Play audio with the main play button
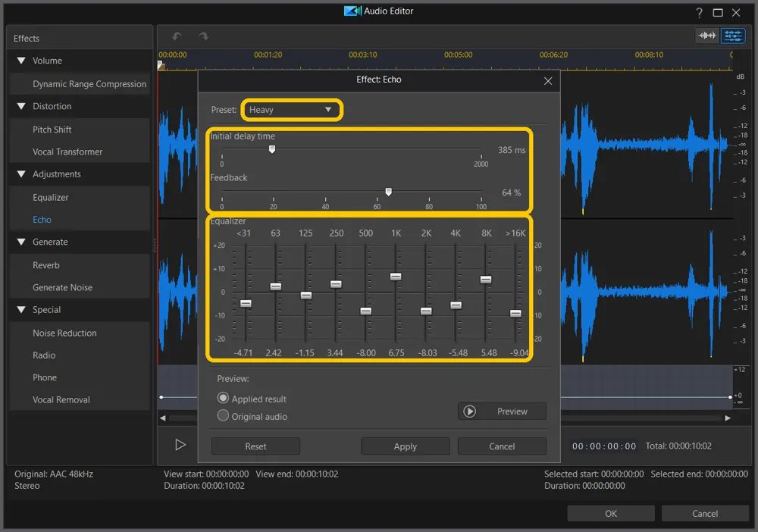The height and width of the screenshot is (532, 758). [180, 445]
